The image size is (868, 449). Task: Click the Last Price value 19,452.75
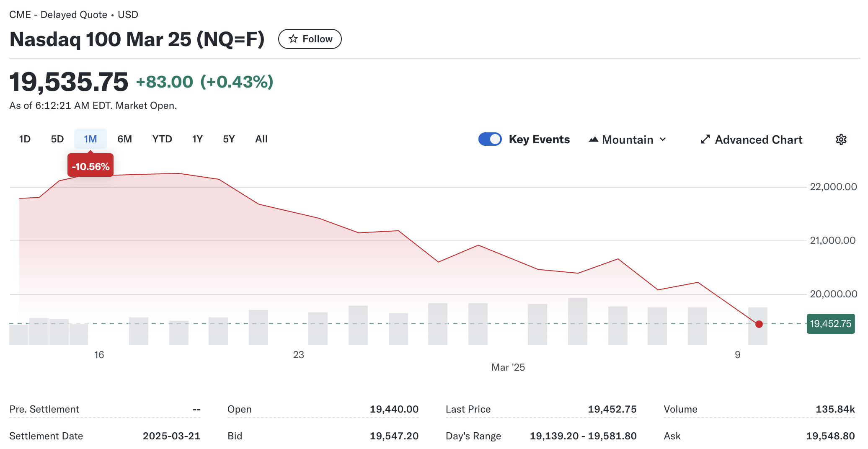pos(612,409)
